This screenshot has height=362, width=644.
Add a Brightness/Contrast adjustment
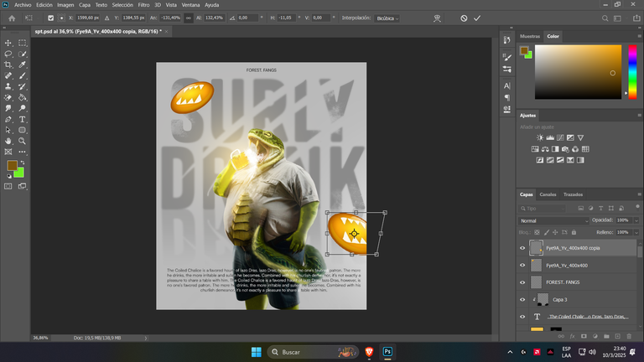click(540, 138)
